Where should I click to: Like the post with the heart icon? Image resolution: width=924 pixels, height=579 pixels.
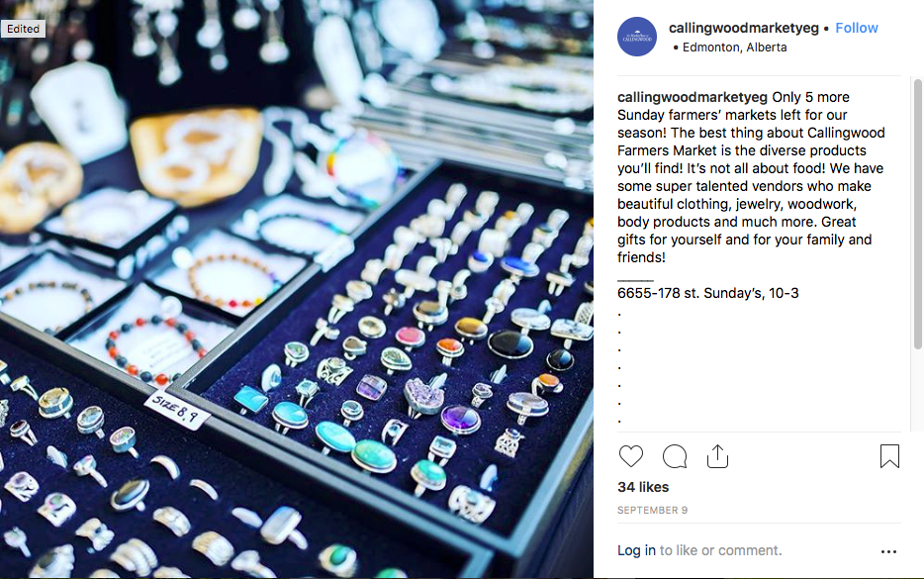(630, 456)
